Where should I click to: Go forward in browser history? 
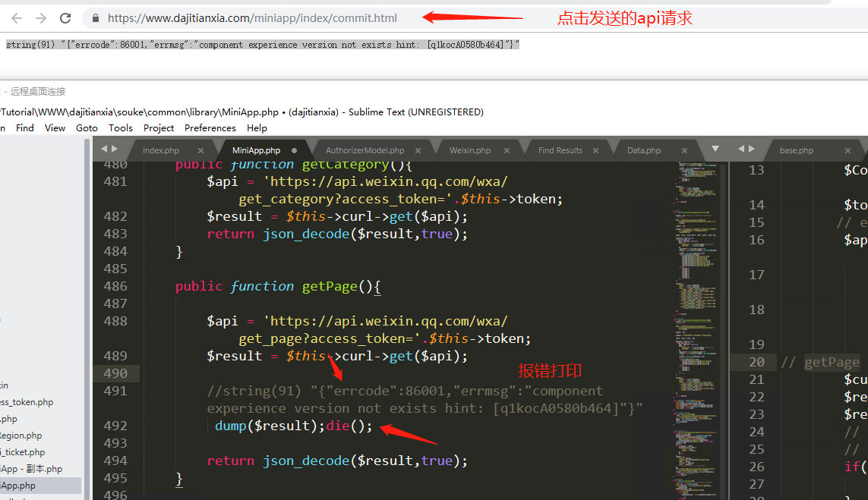click(41, 18)
